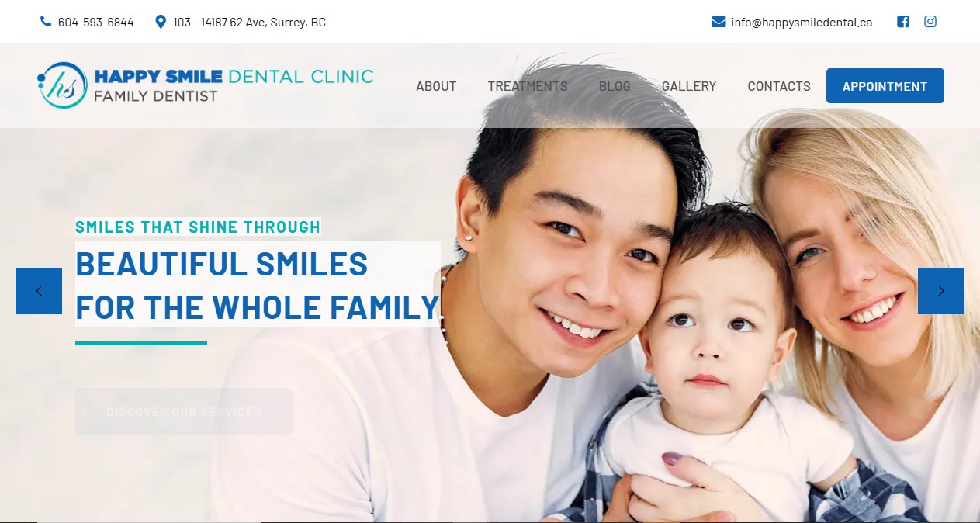Click the email envelope icon

(719, 22)
